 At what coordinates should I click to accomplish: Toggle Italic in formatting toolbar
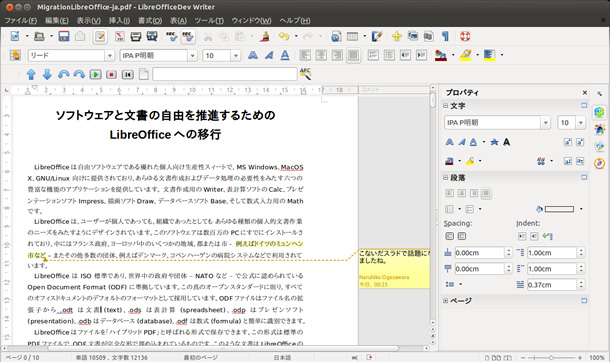tap(269, 55)
